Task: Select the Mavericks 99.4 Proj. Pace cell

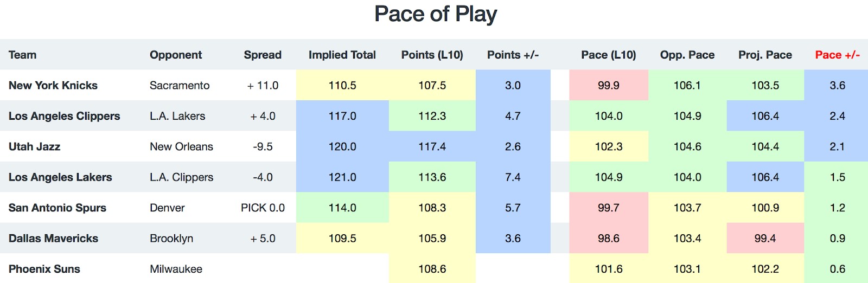Action: (x=765, y=238)
